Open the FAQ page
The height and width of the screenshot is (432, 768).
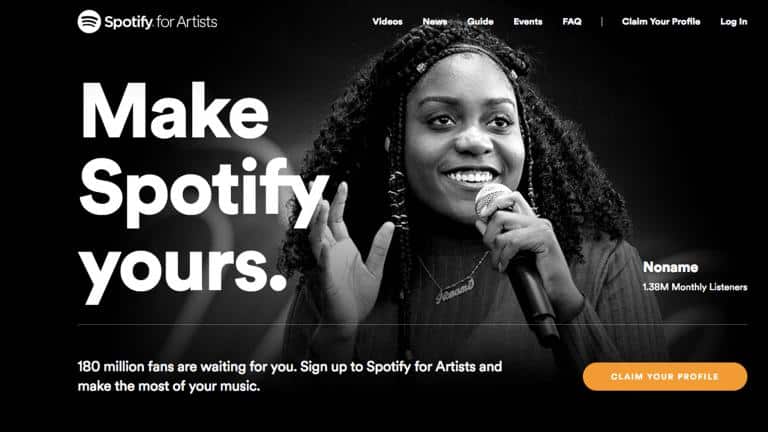point(572,22)
